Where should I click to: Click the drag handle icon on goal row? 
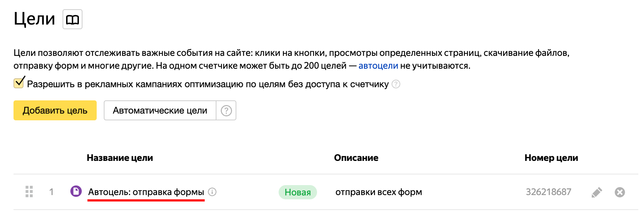(29, 192)
